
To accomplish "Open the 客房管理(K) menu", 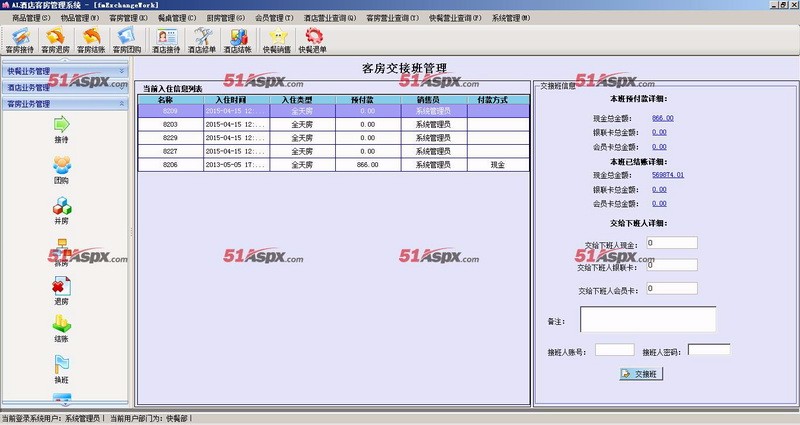I will (x=128, y=18).
